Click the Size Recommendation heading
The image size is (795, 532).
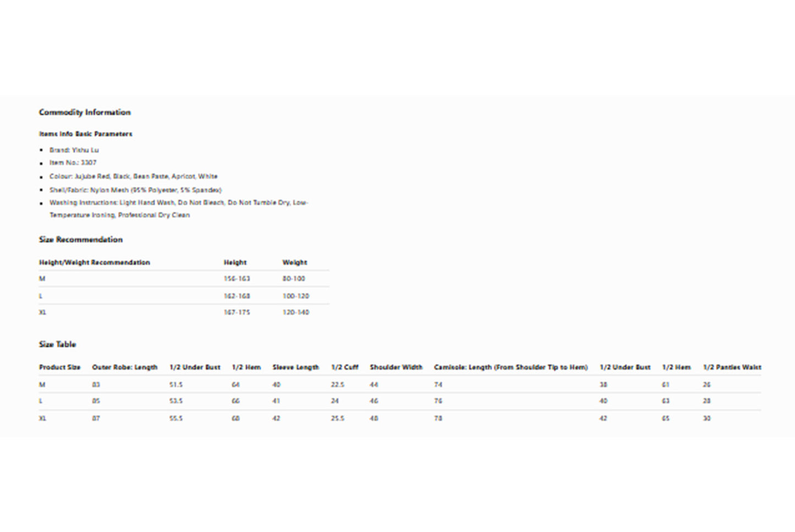[81, 239]
